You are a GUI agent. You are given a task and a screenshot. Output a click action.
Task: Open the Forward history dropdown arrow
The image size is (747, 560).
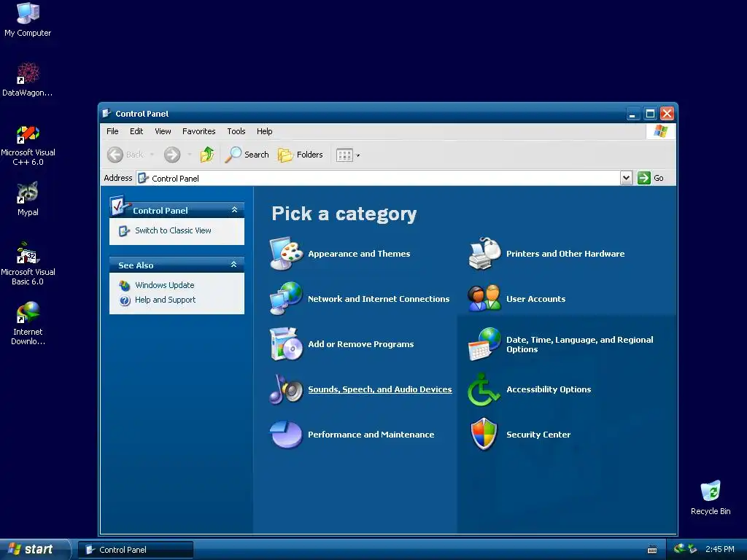190,155
